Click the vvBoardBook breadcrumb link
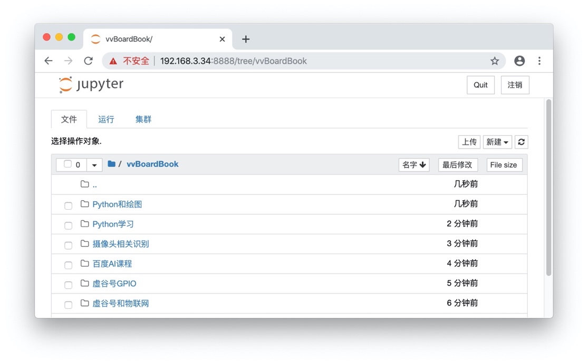Viewport: 588px width, 364px height. (x=152, y=164)
